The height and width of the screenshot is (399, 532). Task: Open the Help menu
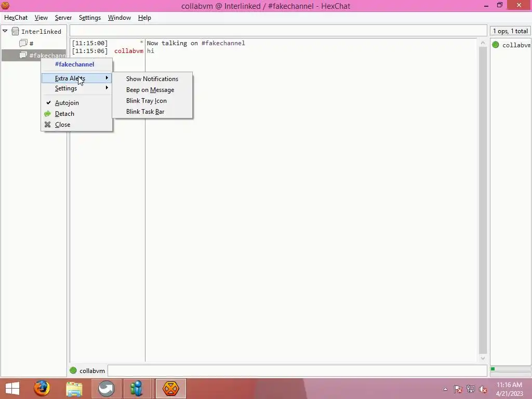point(144,18)
